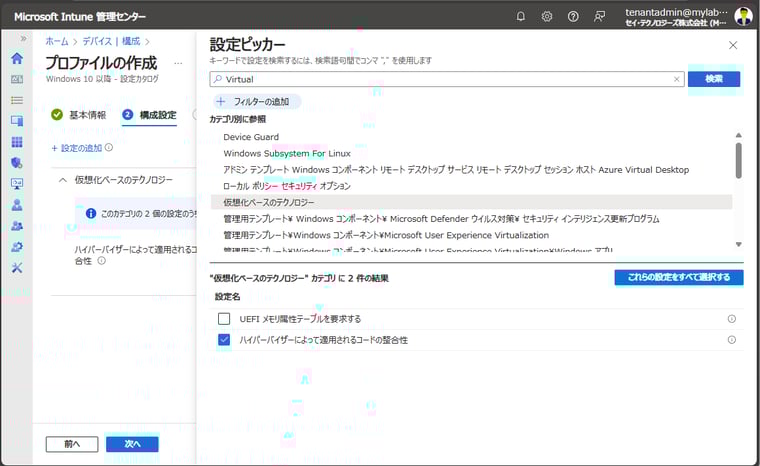
Task: Click into the Virtual search field
Action: (x=447, y=79)
